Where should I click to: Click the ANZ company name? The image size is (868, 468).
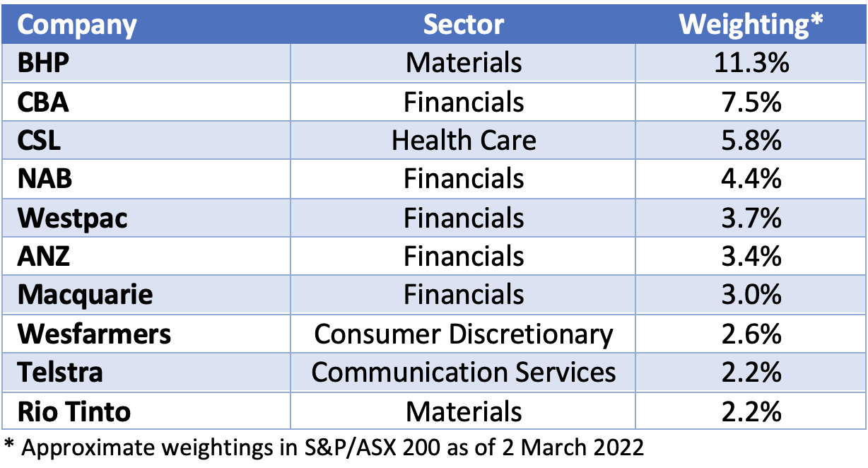(44, 256)
